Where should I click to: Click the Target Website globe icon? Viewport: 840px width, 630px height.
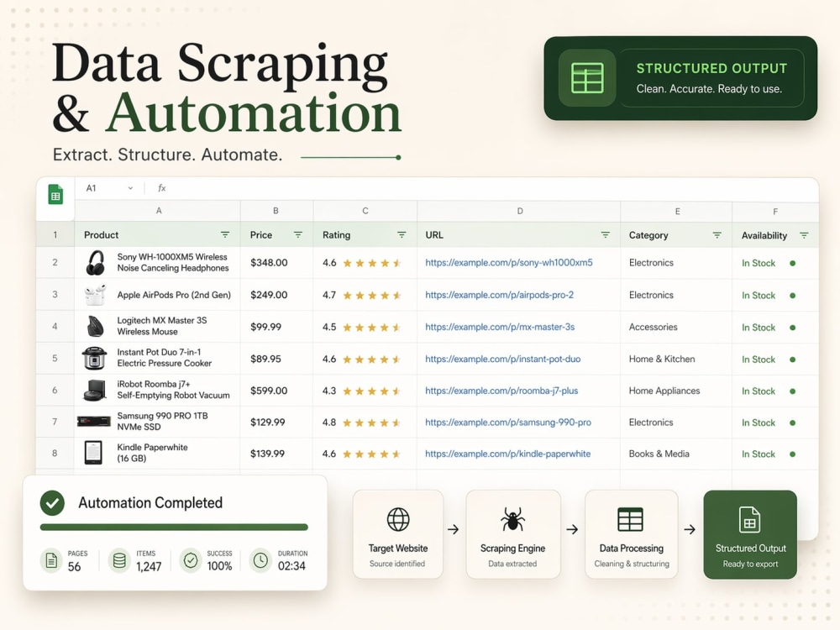[398, 519]
